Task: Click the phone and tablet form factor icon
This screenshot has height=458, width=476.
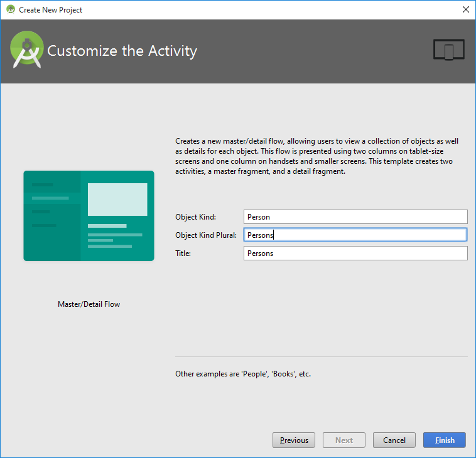Action: 448,50
